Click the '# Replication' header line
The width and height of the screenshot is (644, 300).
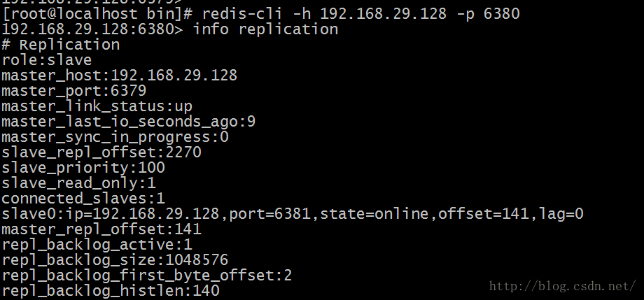point(60,45)
